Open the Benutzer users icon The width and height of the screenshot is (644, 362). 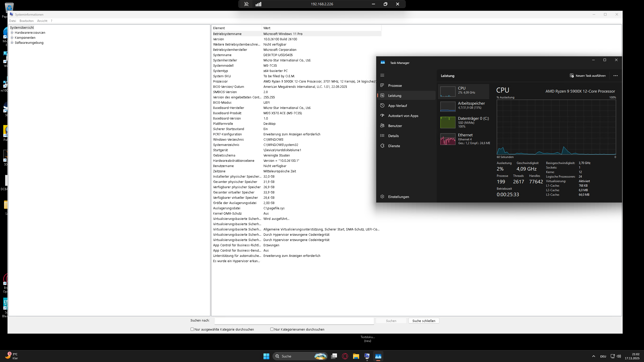click(x=382, y=126)
